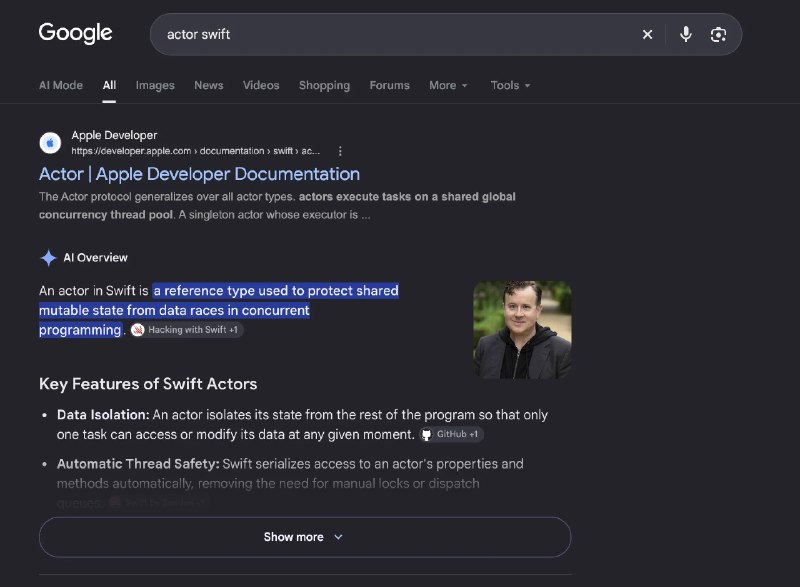Viewport: 800px width, 587px height.
Task: Click the Google logo
Action: click(76, 33)
